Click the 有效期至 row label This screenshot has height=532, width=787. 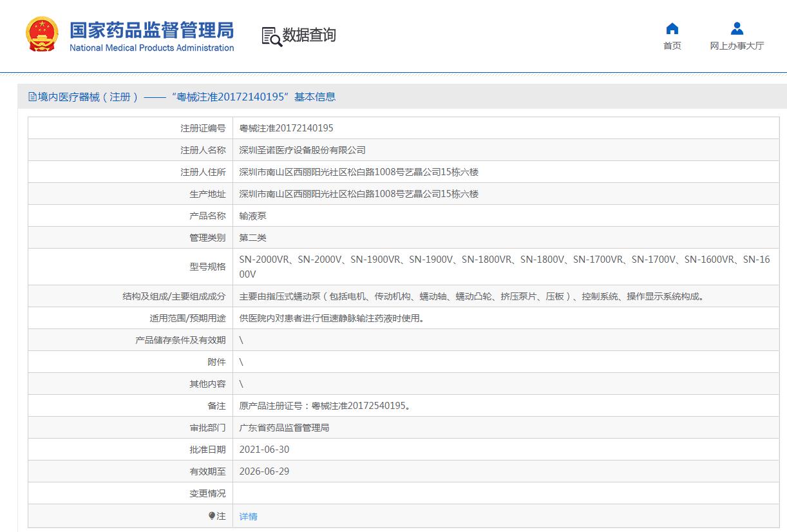(x=207, y=471)
